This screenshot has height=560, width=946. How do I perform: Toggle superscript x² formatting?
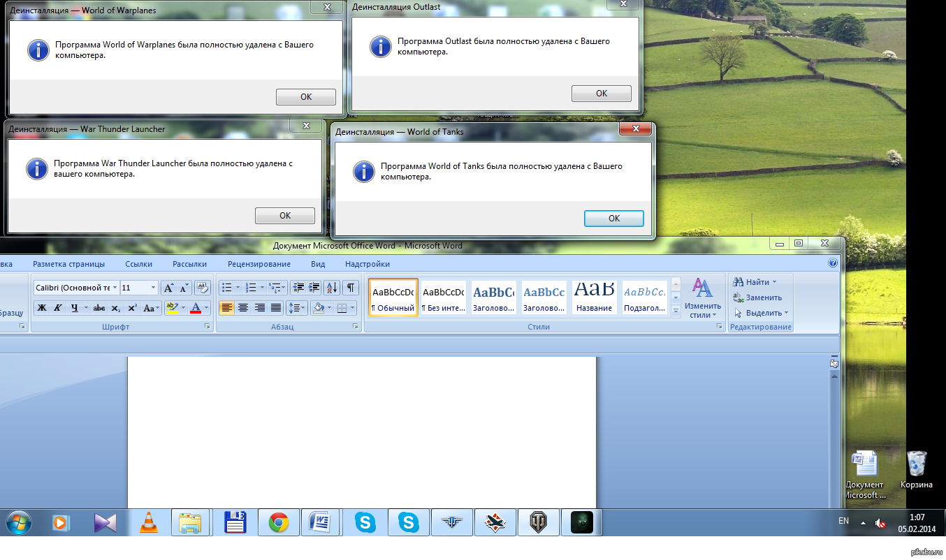[x=131, y=308]
